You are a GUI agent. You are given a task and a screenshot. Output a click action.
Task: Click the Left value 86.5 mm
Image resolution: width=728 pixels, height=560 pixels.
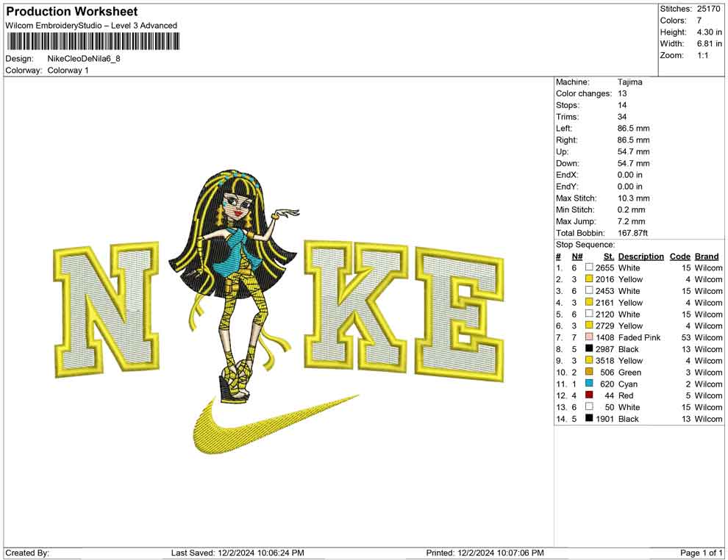pyautogui.click(x=633, y=129)
